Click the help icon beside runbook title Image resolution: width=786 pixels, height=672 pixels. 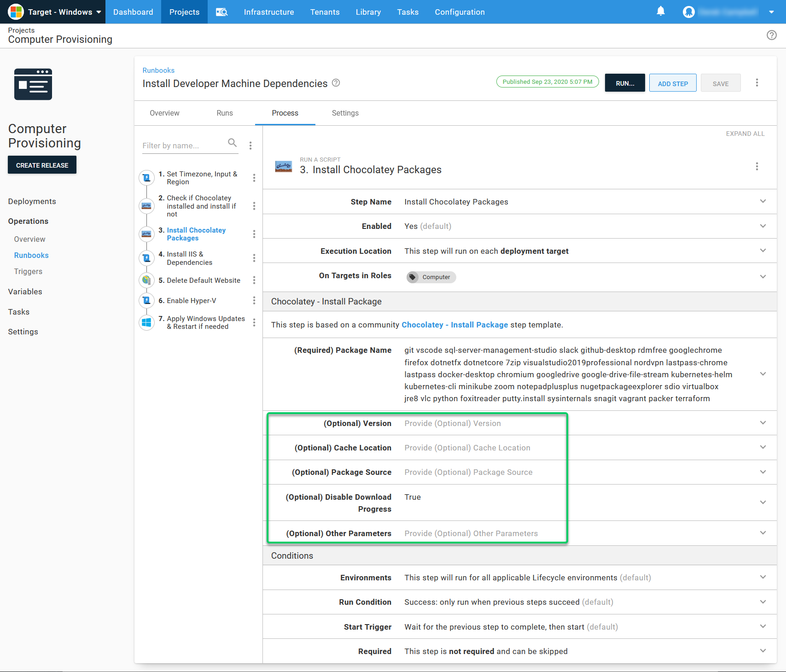[336, 83]
